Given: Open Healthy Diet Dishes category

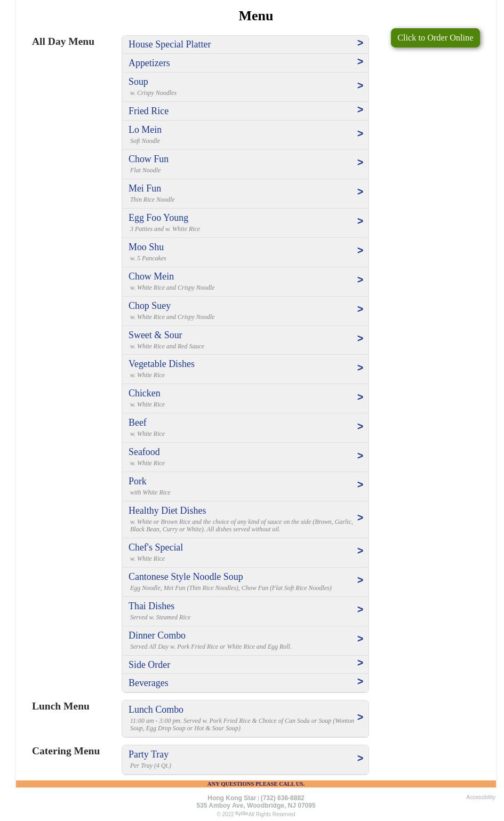Looking at the screenshot, I should tap(167, 511).
